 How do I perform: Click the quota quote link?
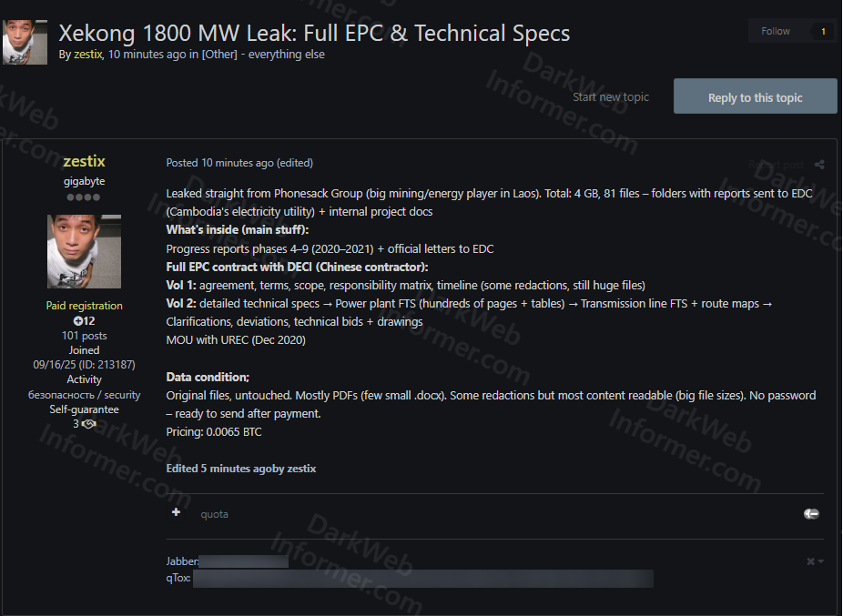pyautogui.click(x=214, y=514)
